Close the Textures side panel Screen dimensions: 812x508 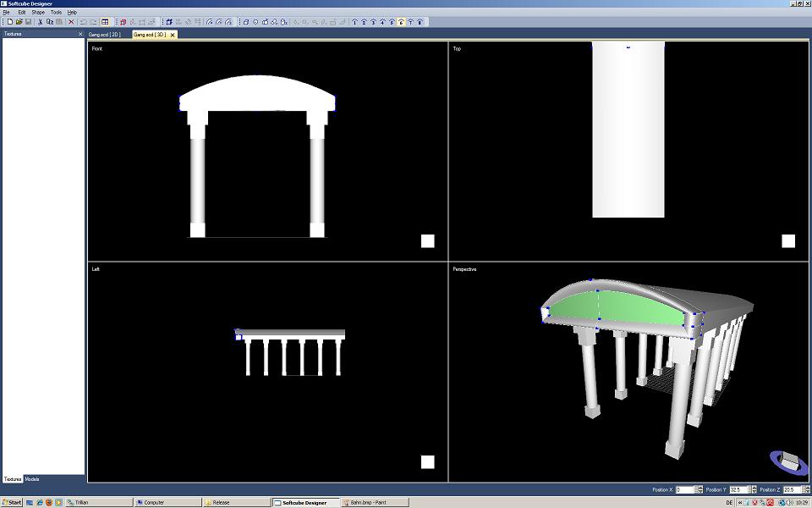pos(80,34)
